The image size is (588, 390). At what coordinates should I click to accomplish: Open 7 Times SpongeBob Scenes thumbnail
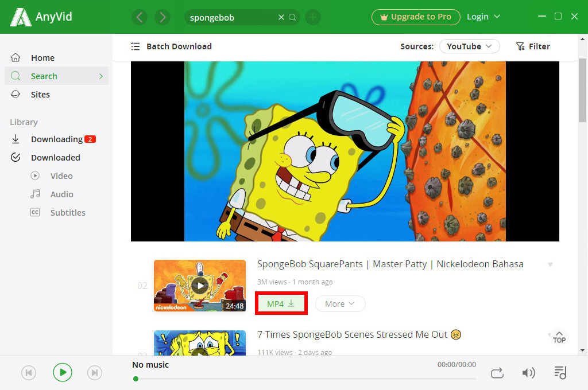click(x=200, y=343)
